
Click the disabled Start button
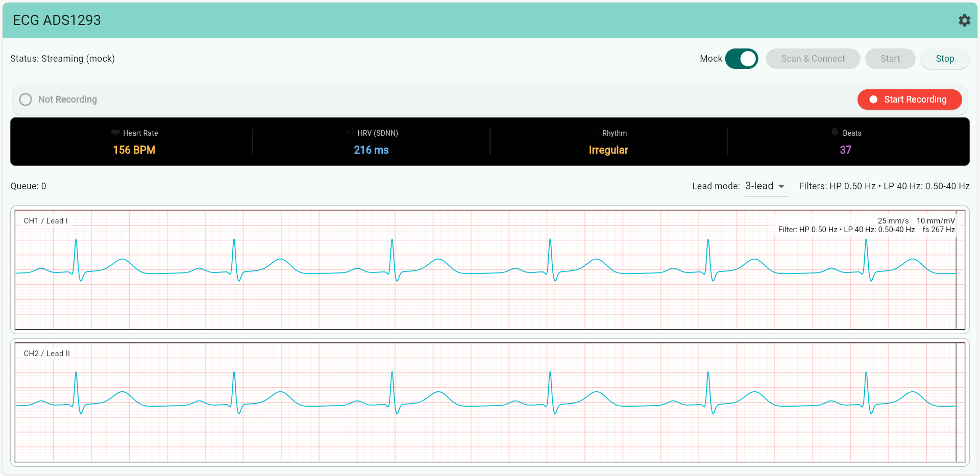pyautogui.click(x=890, y=59)
